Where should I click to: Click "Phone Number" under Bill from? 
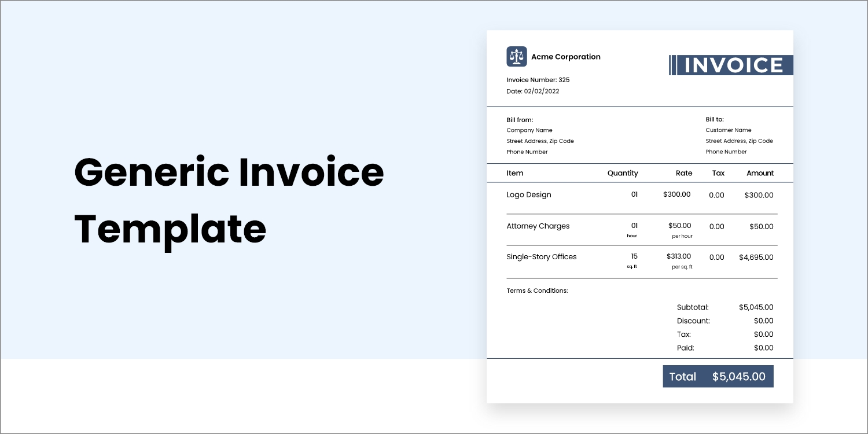coord(527,152)
